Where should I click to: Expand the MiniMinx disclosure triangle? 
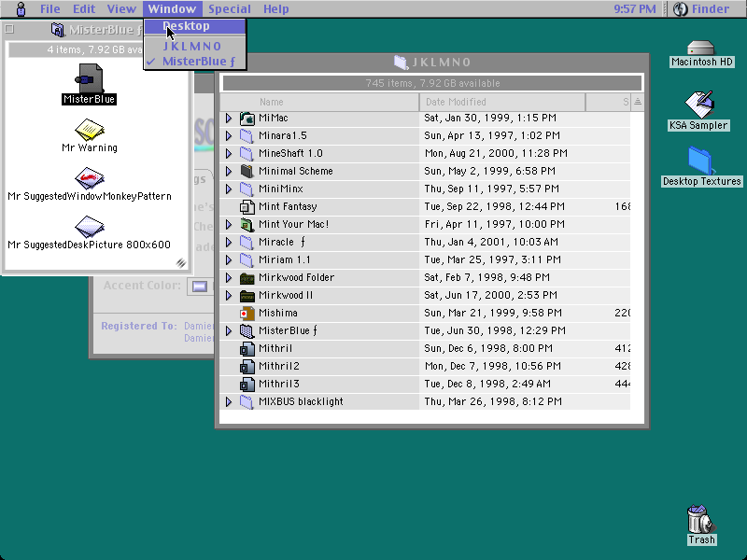click(x=229, y=189)
